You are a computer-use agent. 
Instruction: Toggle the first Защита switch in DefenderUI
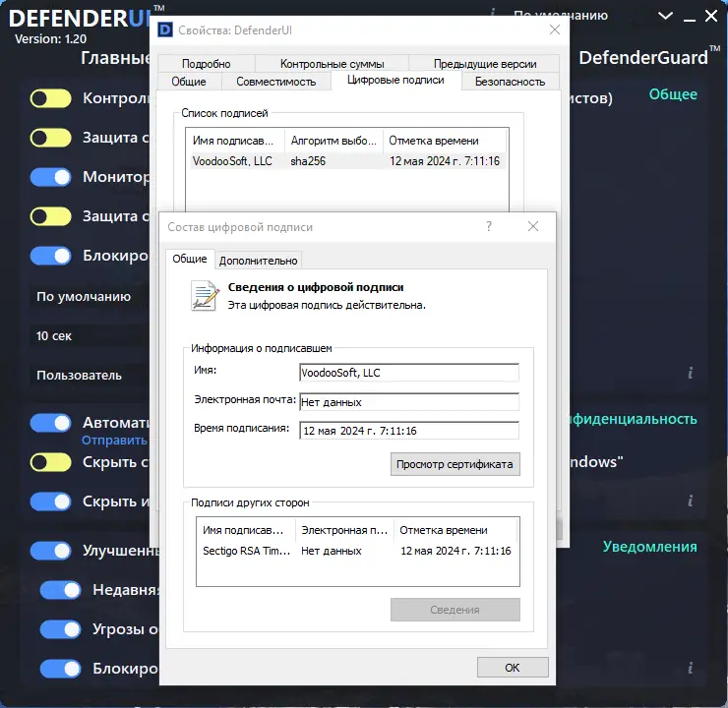tap(50, 138)
